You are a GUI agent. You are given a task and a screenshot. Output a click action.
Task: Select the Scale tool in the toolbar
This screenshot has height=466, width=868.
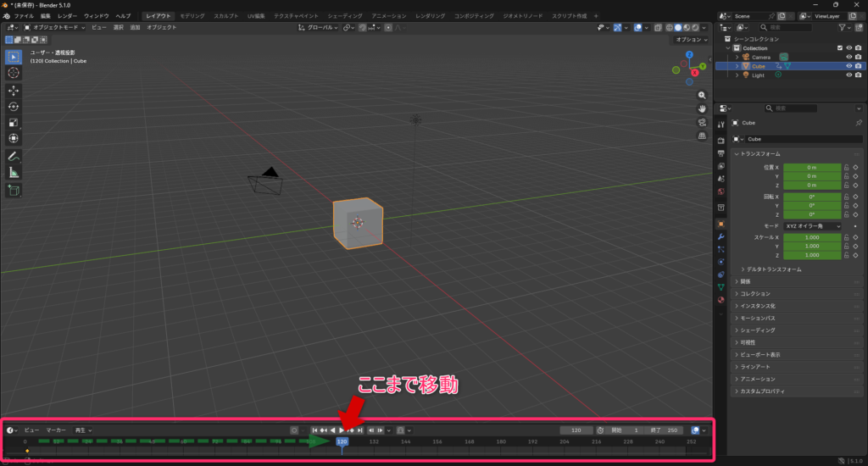pos(14,123)
